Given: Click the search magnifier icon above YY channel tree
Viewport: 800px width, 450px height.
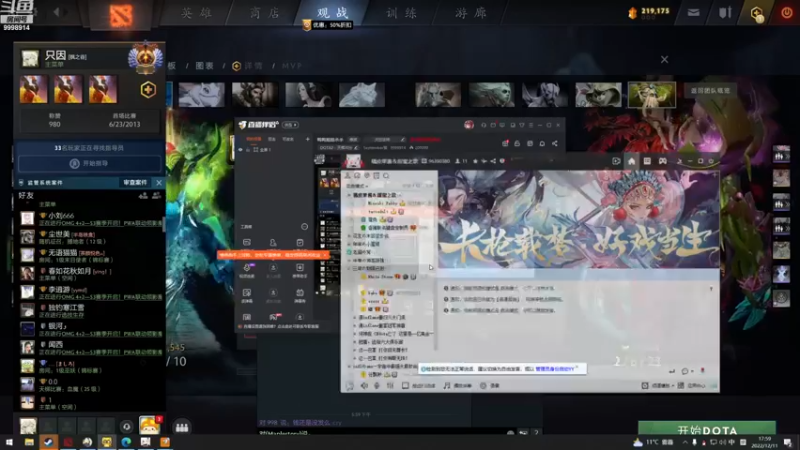Looking at the screenshot, I should pyautogui.click(x=386, y=176).
